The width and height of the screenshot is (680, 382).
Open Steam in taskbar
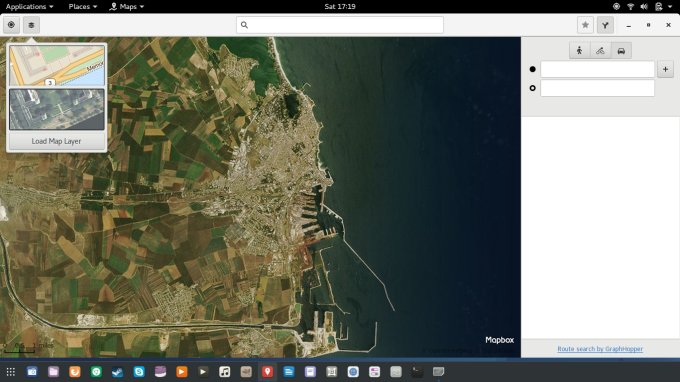(x=118, y=372)
